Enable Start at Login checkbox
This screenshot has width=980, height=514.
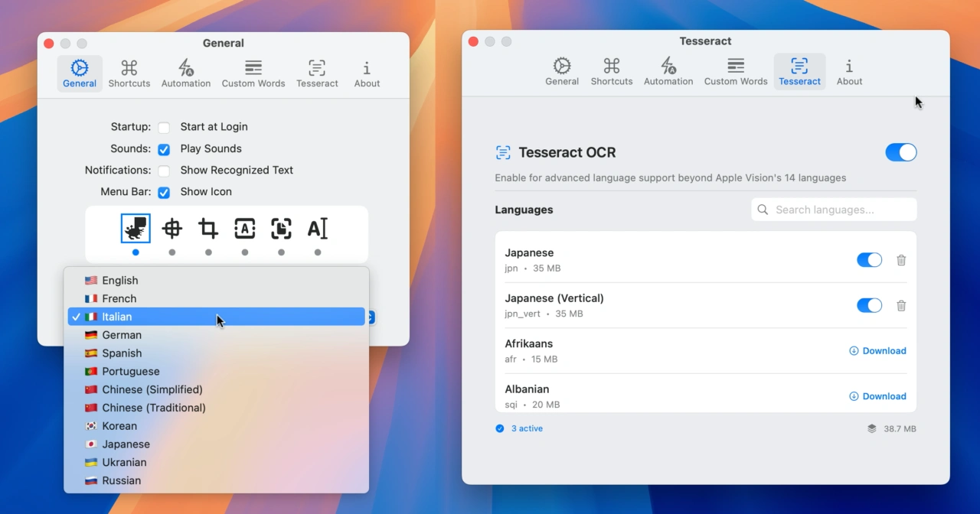(x=164, y=128)
